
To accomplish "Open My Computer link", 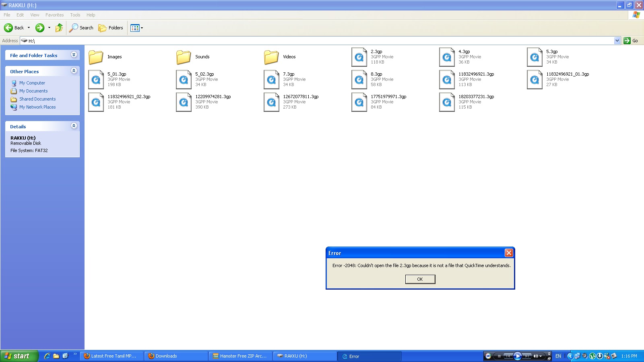I will (x=32, y=83).
